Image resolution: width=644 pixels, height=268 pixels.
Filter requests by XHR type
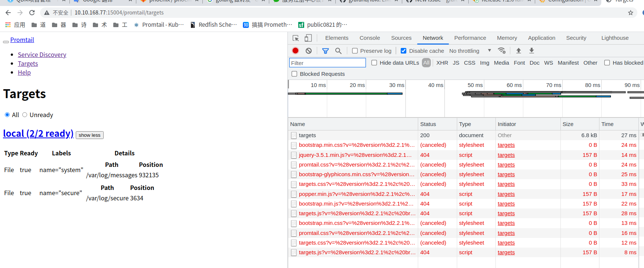442,63
